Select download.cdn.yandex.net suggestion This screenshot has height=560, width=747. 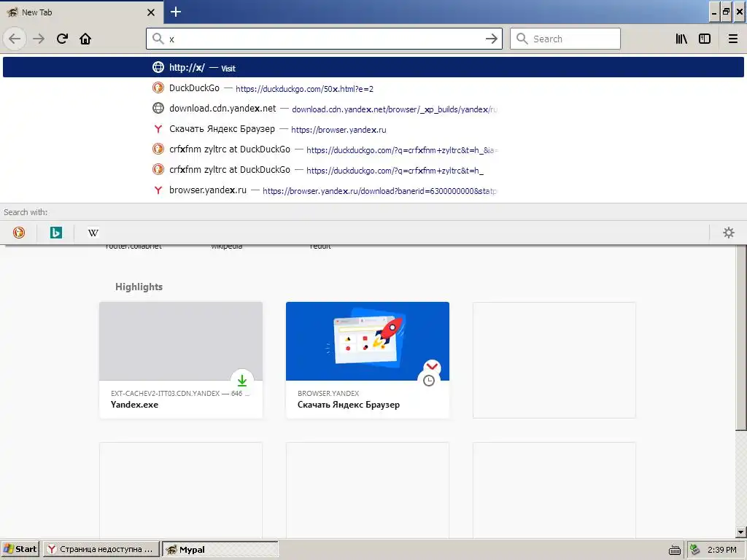(373, 109)
